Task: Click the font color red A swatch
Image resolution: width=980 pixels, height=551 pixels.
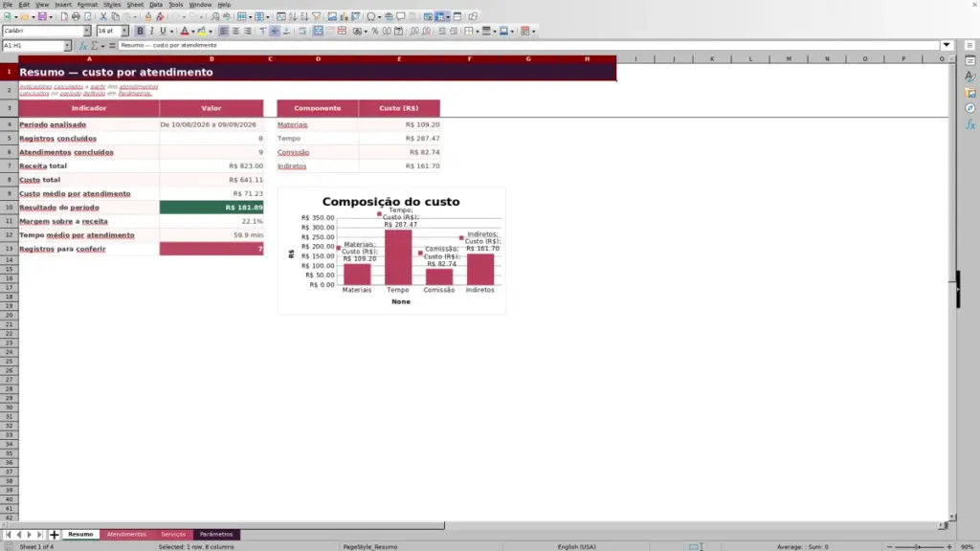Action: tap(185, 32)
